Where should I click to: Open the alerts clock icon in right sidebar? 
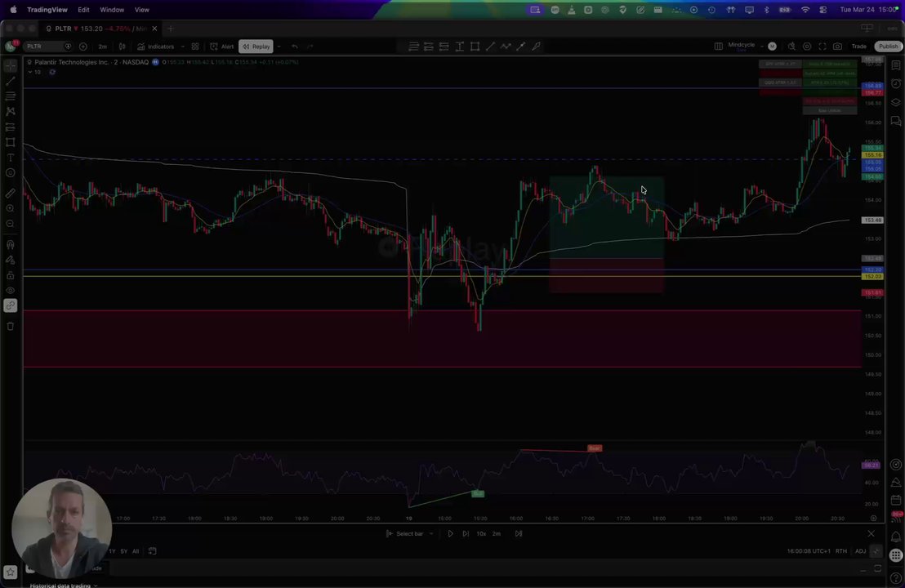[896, 83]
